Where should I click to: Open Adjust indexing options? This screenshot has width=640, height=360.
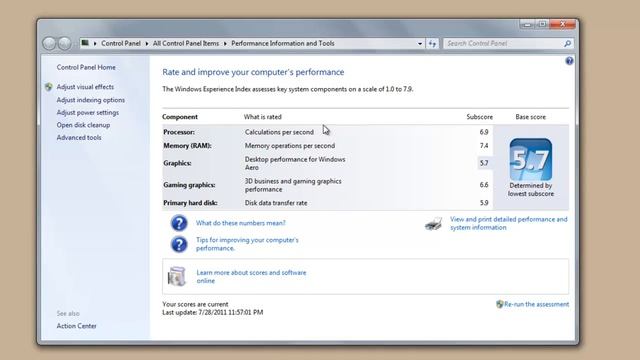(x=91, y=100)
